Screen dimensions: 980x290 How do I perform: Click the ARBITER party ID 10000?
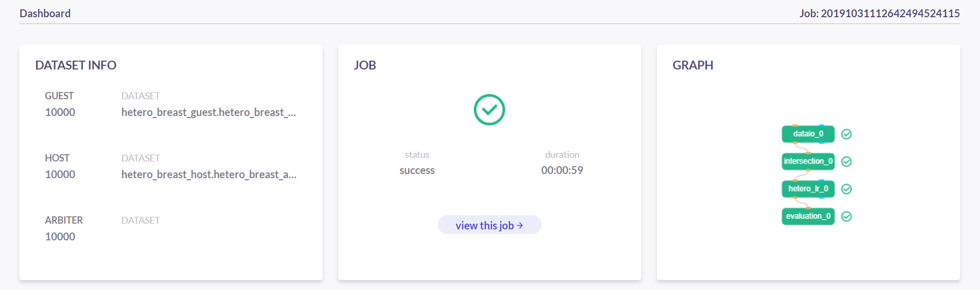(60, 237)
